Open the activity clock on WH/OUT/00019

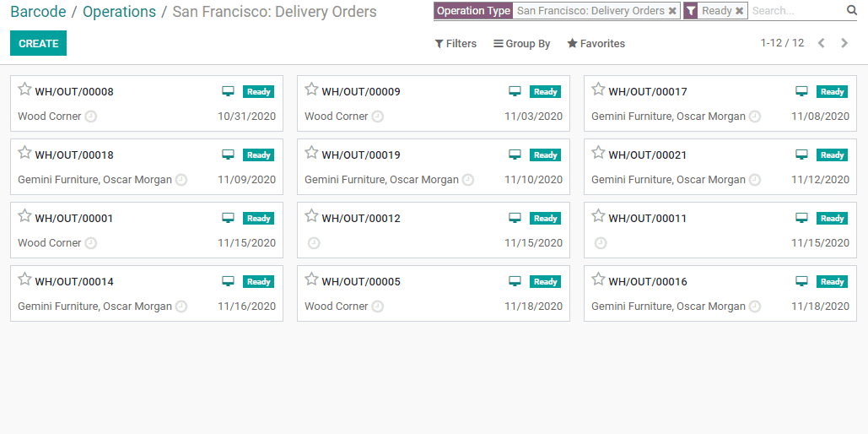coord(468,180)
